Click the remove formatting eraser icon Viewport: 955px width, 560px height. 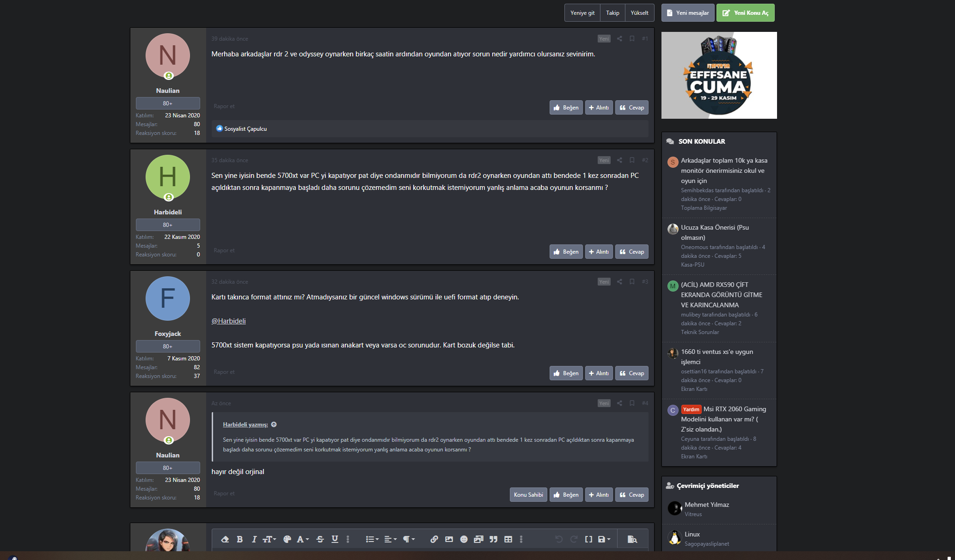225,539
